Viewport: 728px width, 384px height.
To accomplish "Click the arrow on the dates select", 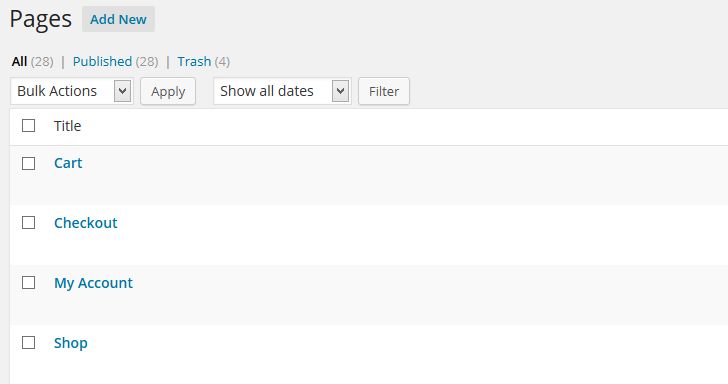I will click(340, 91).
